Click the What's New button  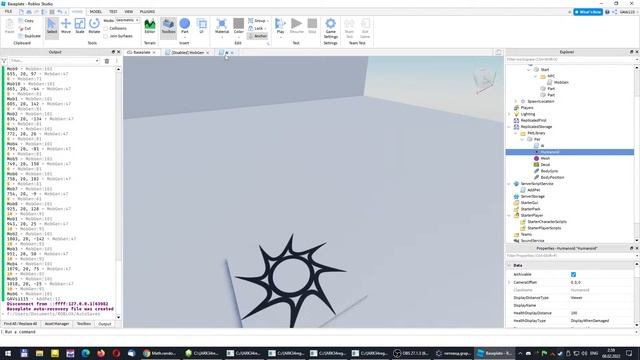click(x=588, y=12)
